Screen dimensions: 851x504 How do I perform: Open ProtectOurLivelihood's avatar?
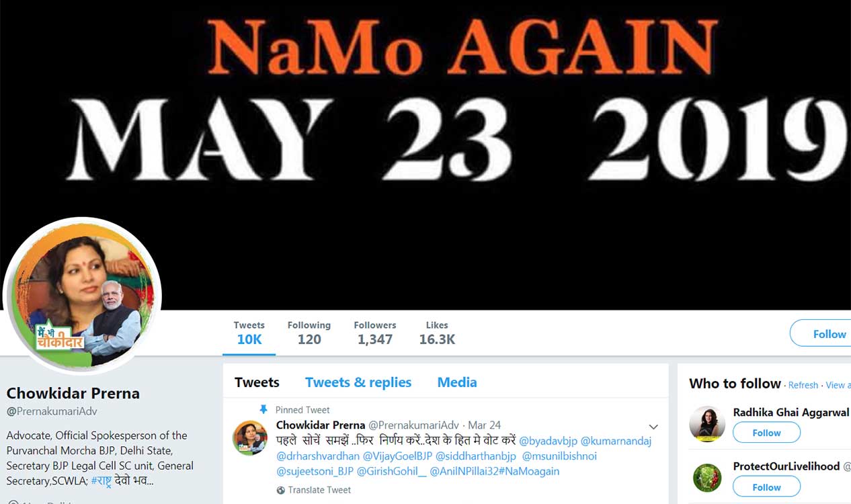pos(706,478)
